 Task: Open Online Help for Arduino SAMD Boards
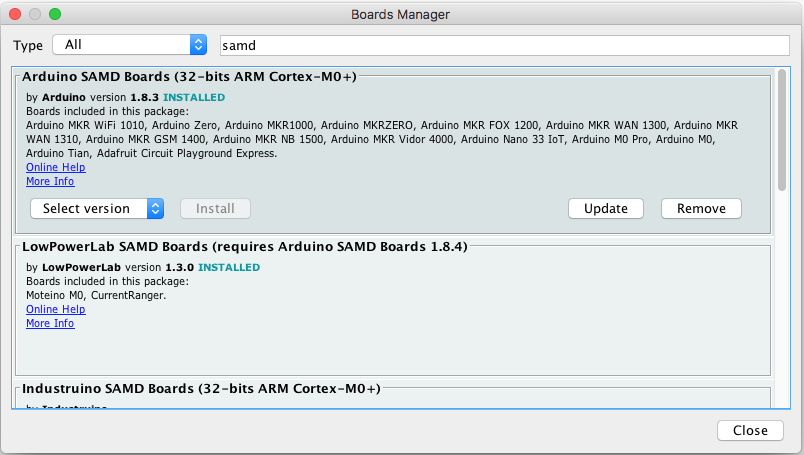tap(56, 167)
